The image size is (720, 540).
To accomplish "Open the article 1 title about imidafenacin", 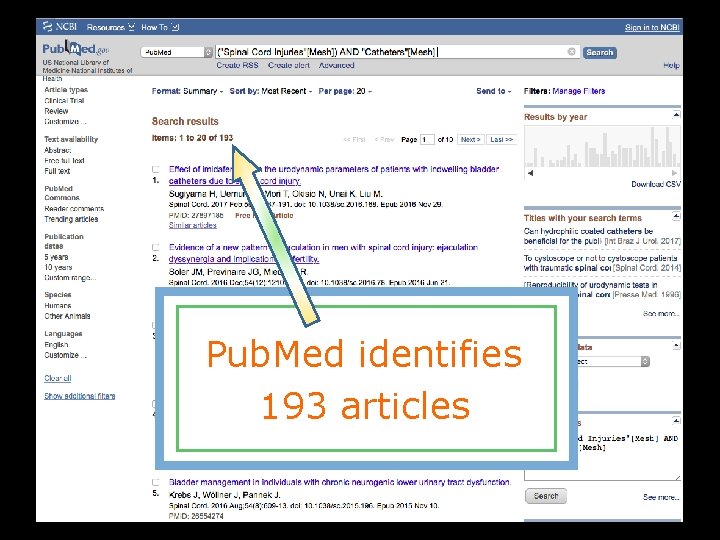I will point(333,175).
